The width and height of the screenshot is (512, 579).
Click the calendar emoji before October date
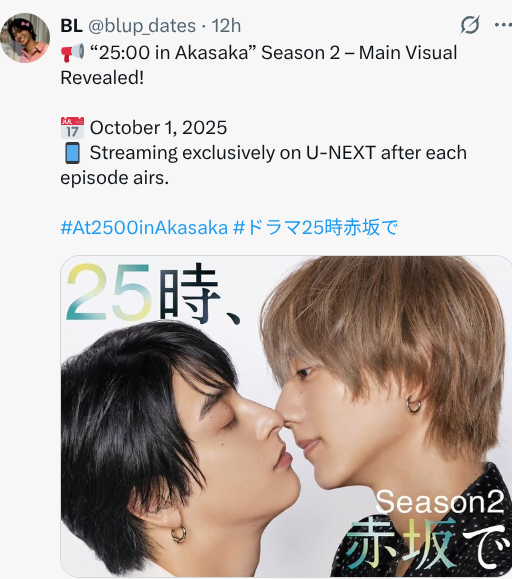(72, 127)
